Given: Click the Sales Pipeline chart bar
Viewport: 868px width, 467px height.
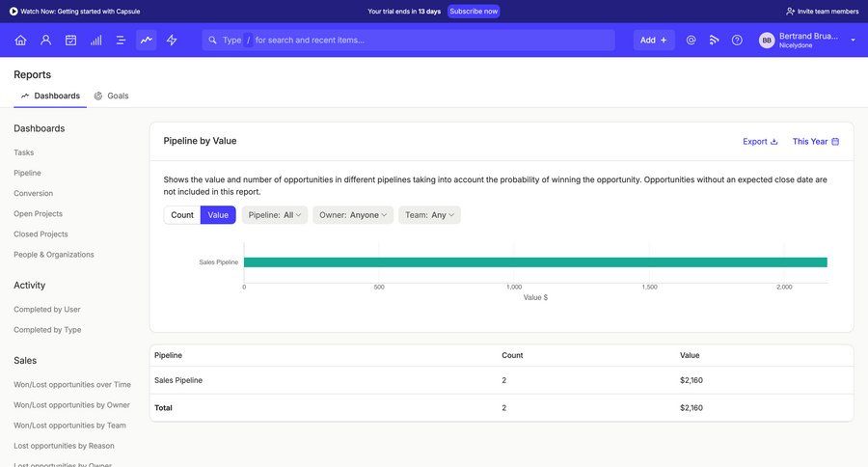Looking at the screenshot, I should pyautogui.click(x=535, y=261).
